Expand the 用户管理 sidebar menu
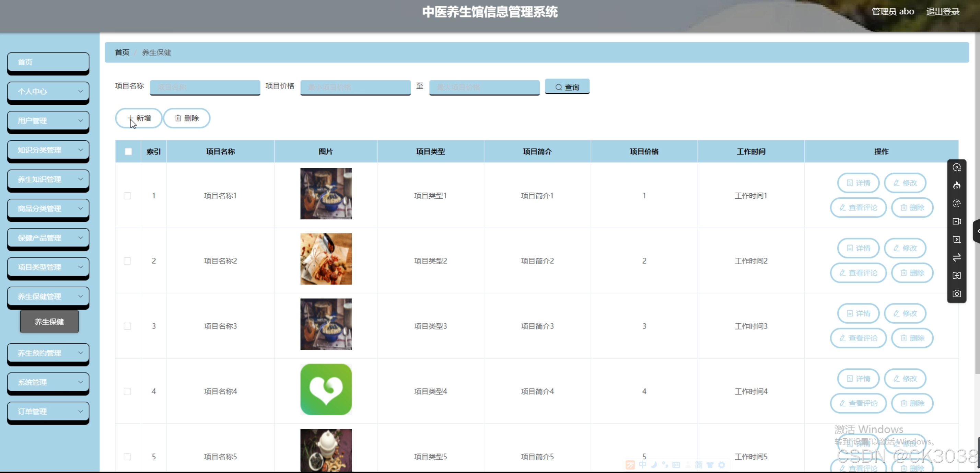 (x=48, y=120)
